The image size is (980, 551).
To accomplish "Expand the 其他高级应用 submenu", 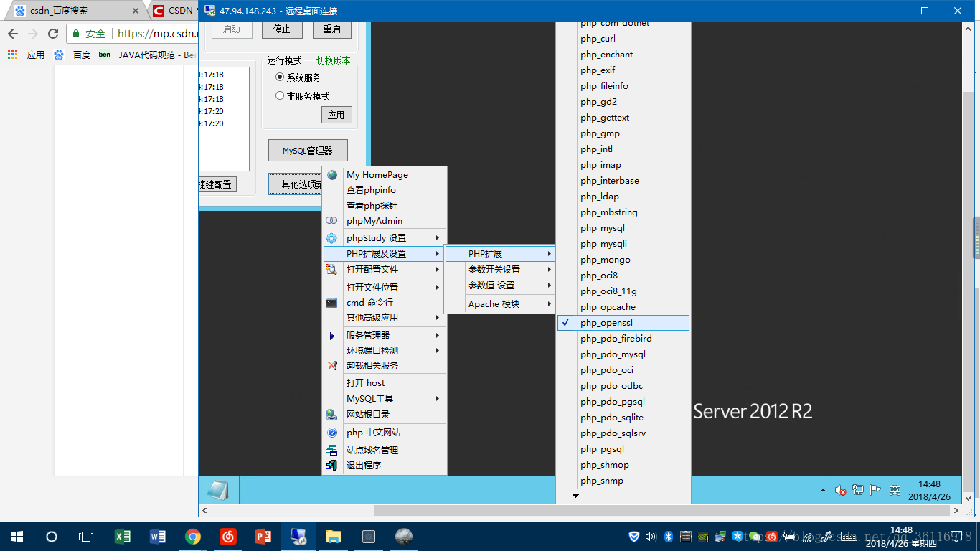I will [x=385, y=318].
